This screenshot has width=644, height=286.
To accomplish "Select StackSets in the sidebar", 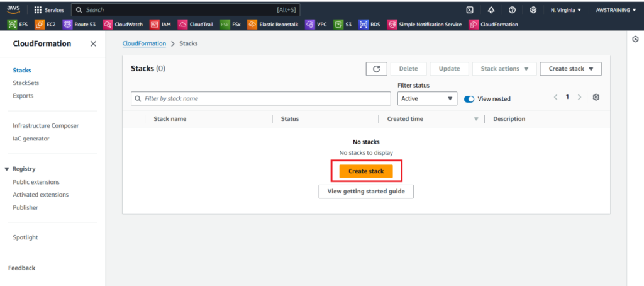I will click(x=26, y=83).
